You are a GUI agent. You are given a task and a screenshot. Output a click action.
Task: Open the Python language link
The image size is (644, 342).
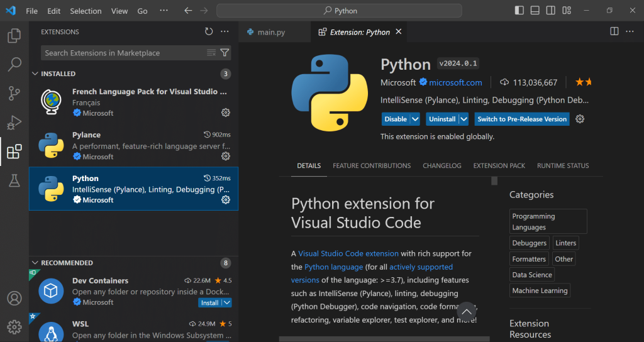[x=333, y=267]
